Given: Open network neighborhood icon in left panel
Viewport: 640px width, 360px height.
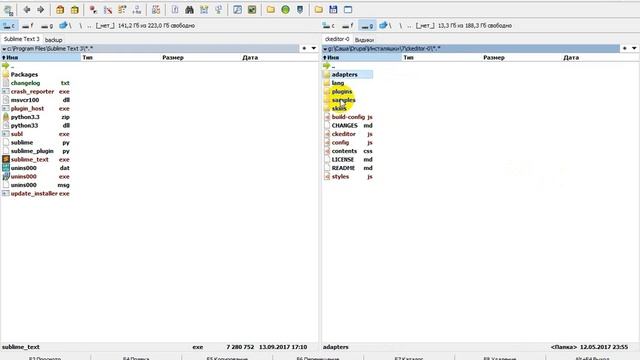Looking at the screenshot, I should [64, 26].
